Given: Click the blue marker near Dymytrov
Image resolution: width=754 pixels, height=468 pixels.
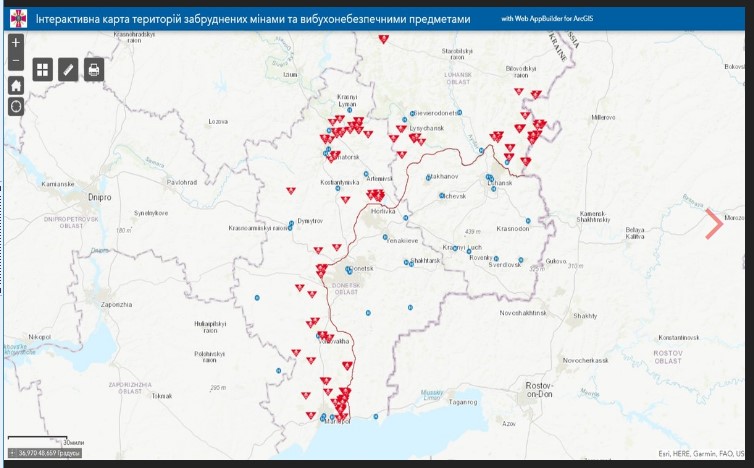Looking at the screenshot, I should pos(291,223).
